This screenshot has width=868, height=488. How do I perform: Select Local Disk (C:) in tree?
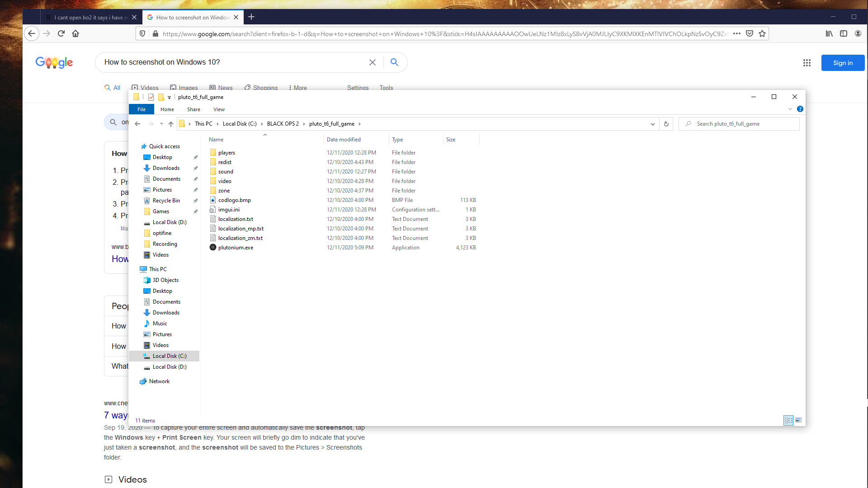[x=165, y=356]
